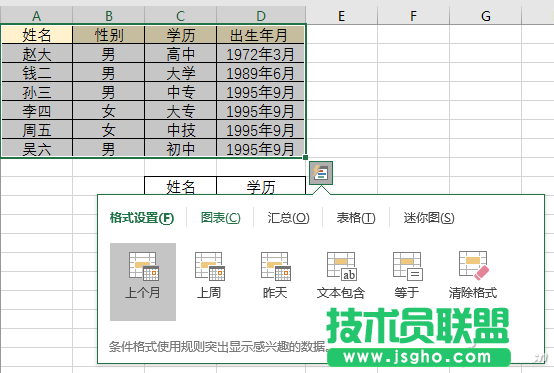Switch to the 表格(T) tab
Viewport: 554px width, 373px height.
(356, 218)
